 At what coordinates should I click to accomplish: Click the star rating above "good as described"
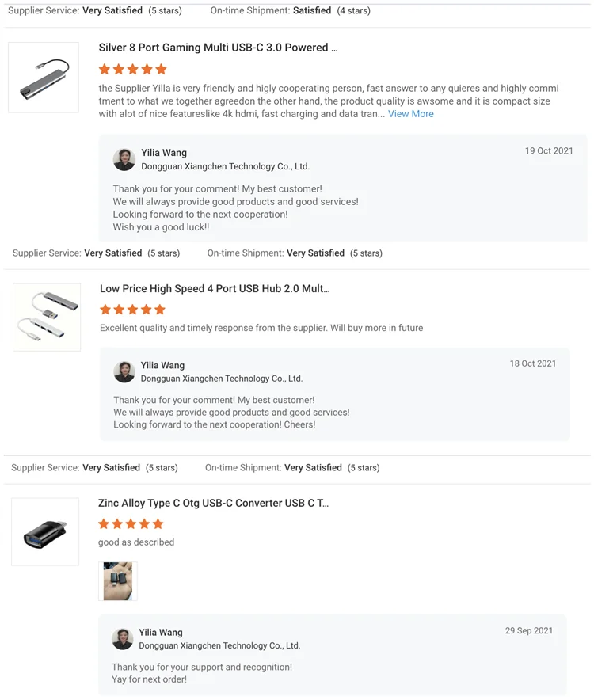(131, 524)
